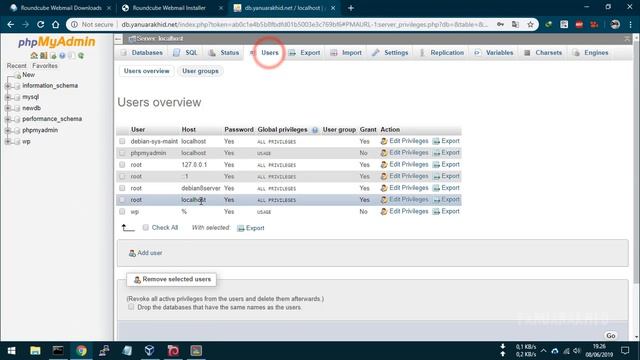Image resolution: width=640 pixels, height=360 pixels.
Task: Click Export icon for the wp user
Action: (436, 211)
